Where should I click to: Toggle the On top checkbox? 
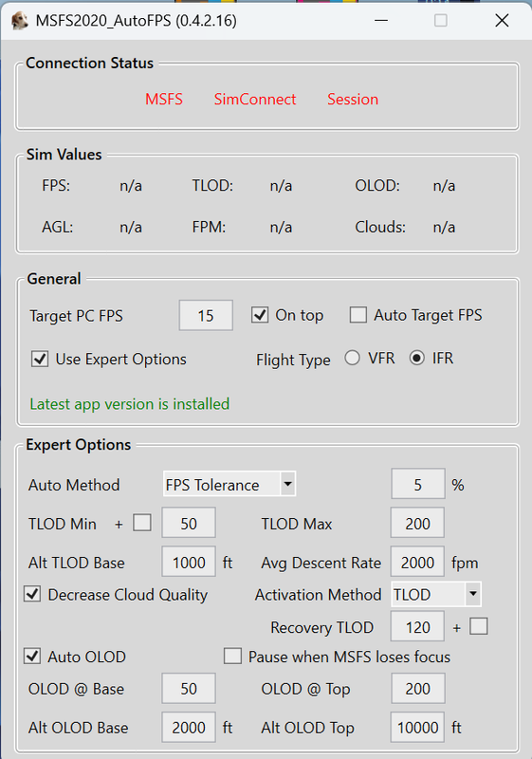click(x=260, y=315)
